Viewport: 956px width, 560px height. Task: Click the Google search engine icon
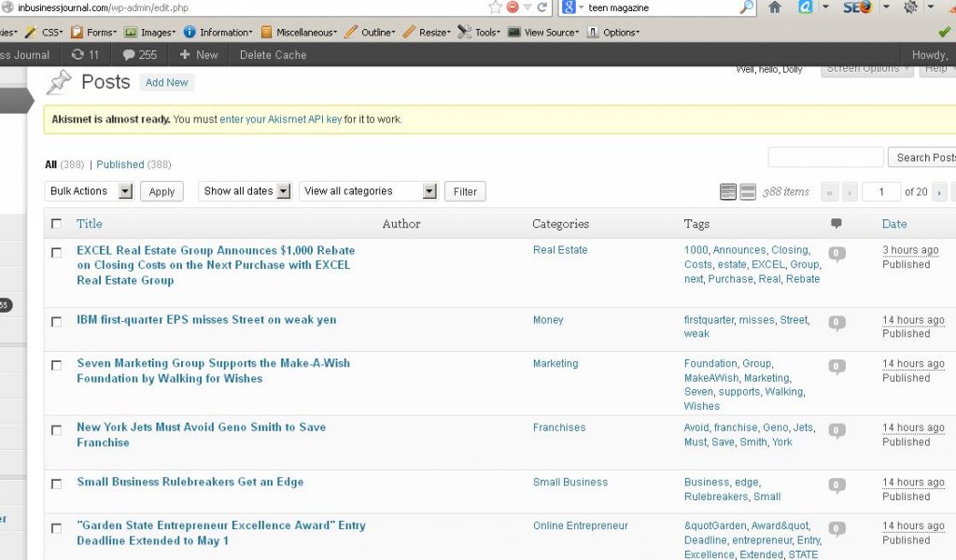569,7
